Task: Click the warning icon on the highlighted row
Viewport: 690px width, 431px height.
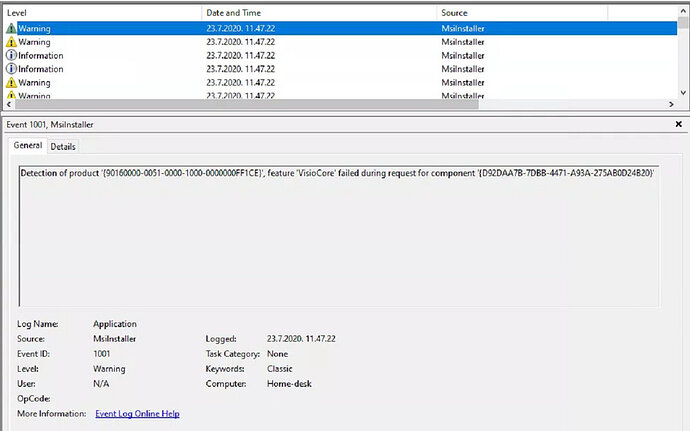Action: [x=11, y=29]
